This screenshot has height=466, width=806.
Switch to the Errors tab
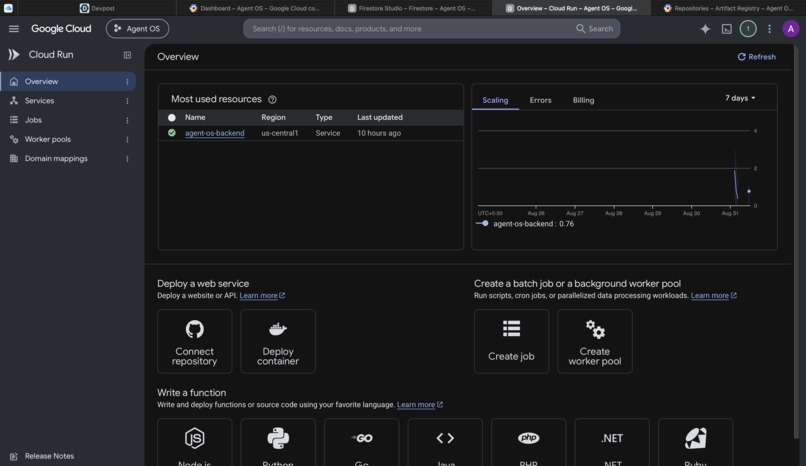[540, 100]
